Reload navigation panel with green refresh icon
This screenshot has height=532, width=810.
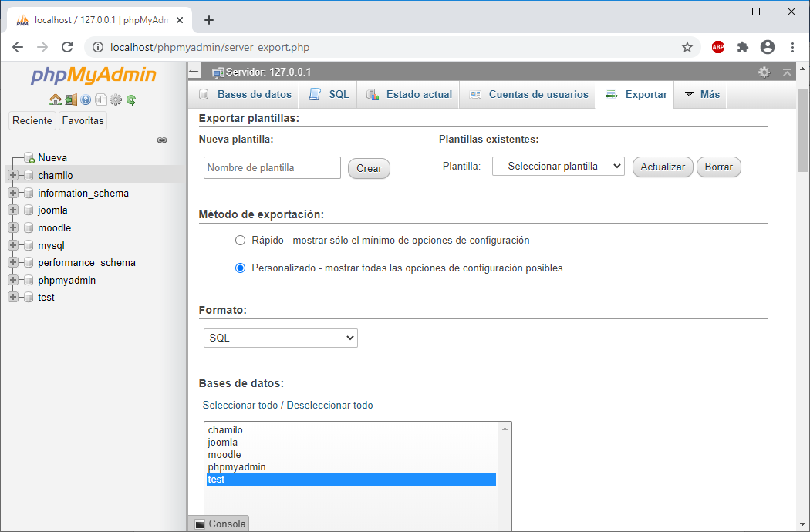[x=131, y=99]
